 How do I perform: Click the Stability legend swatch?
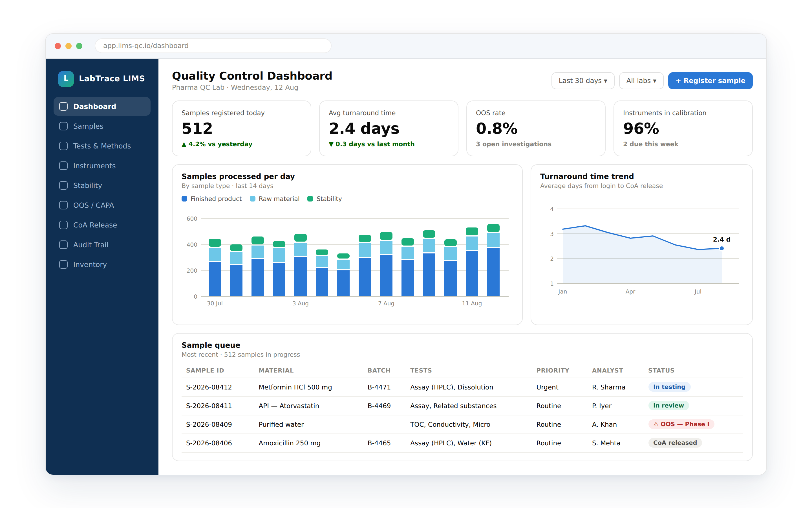310,199
